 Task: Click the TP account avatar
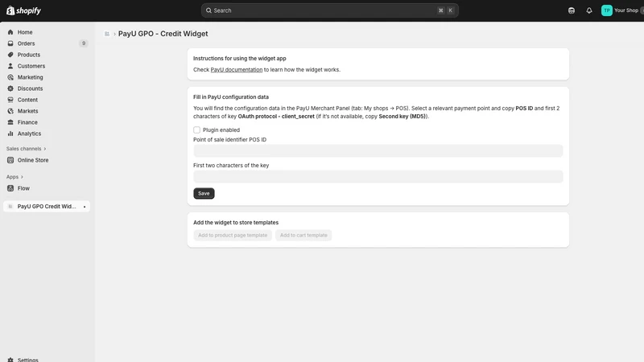pyautogui.click(x=607, y=10)
